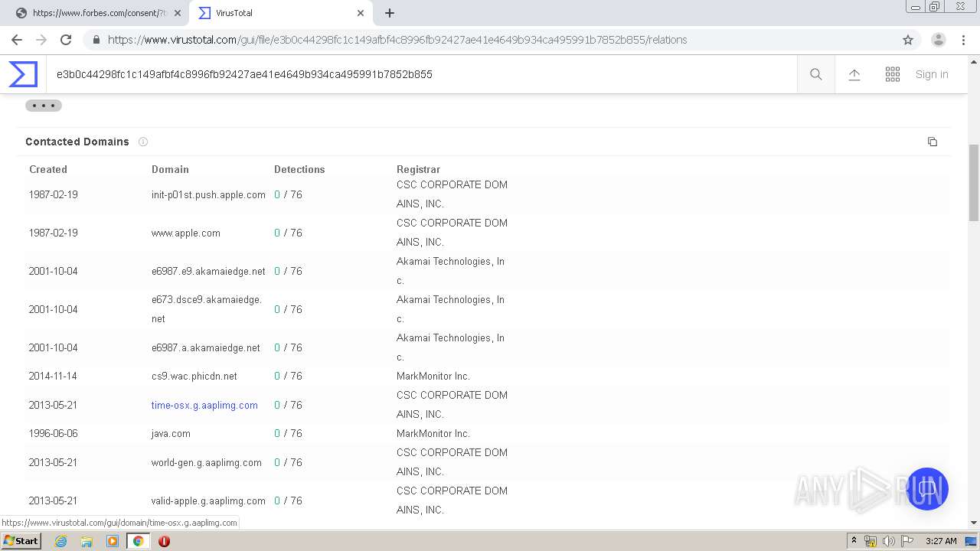Click the browser forward arrow
Screen dimensions: 980x551
[41, 40]
